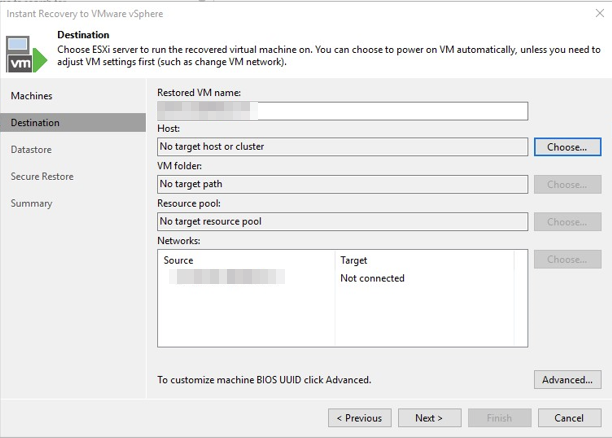Click the Resource pool field

(342, 222)
